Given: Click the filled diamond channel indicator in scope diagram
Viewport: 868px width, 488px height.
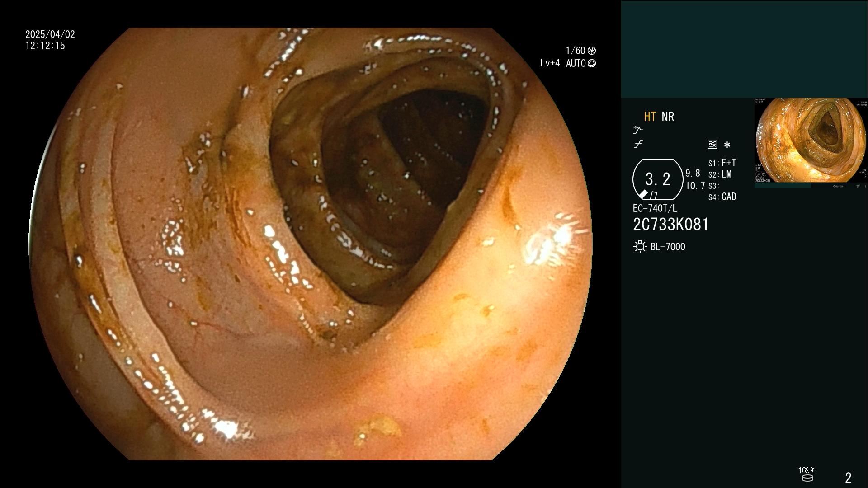Looking at the screenshot, I should tap(643, 194).
